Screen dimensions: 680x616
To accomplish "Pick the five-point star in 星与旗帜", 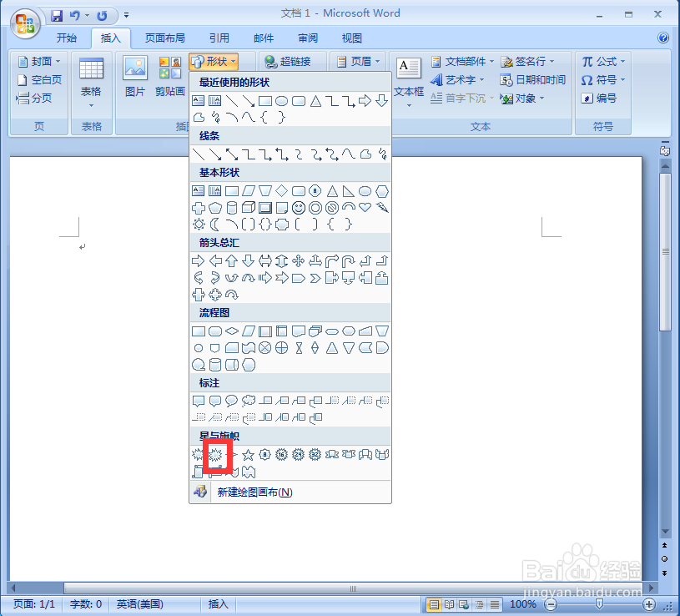I will click(x=248, y=455).
